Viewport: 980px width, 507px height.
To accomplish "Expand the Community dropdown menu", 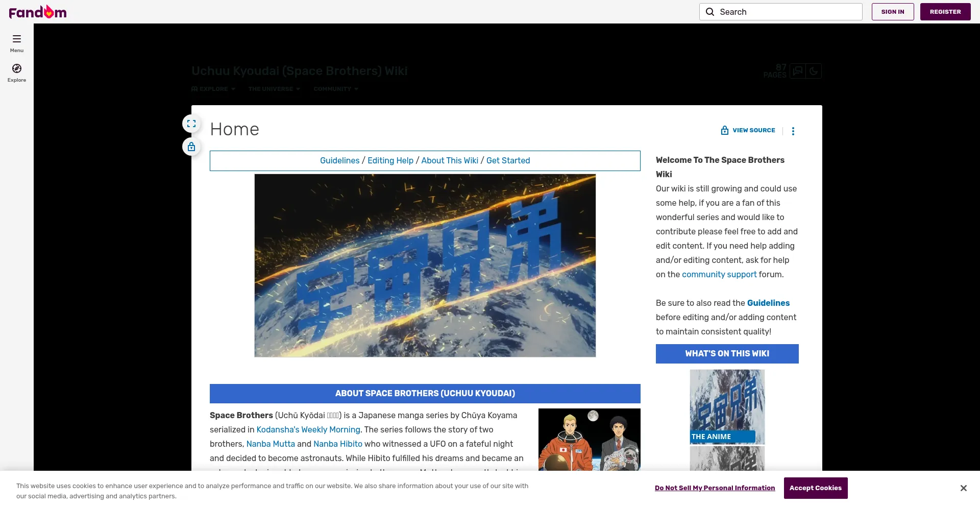I will [x=336, y=89].
